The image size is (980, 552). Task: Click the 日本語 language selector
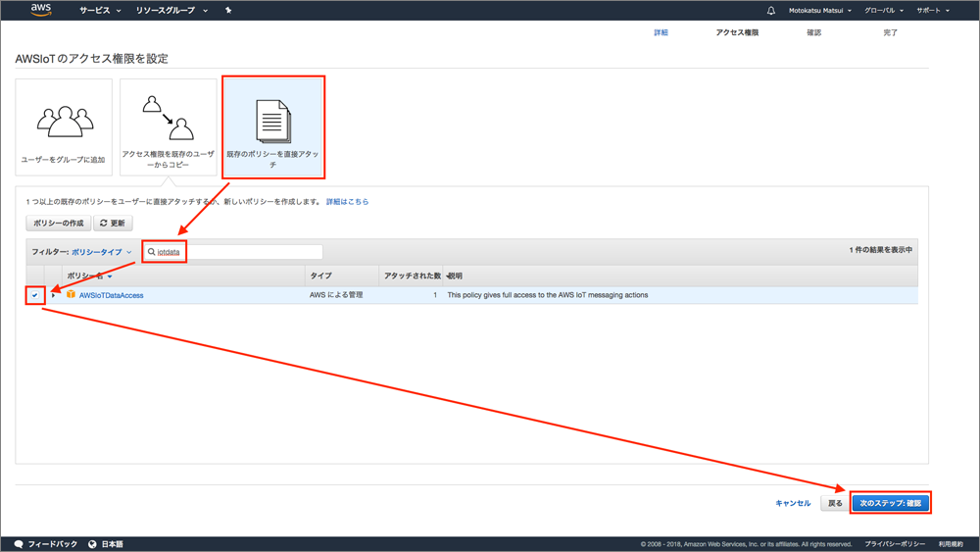tap(112, 544)
